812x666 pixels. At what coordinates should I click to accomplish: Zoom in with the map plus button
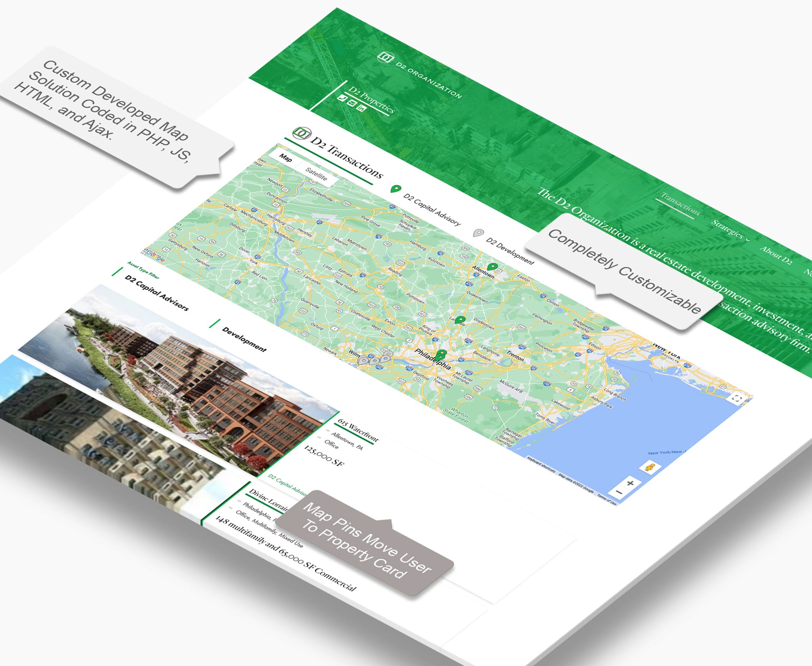tap(630, 483)
